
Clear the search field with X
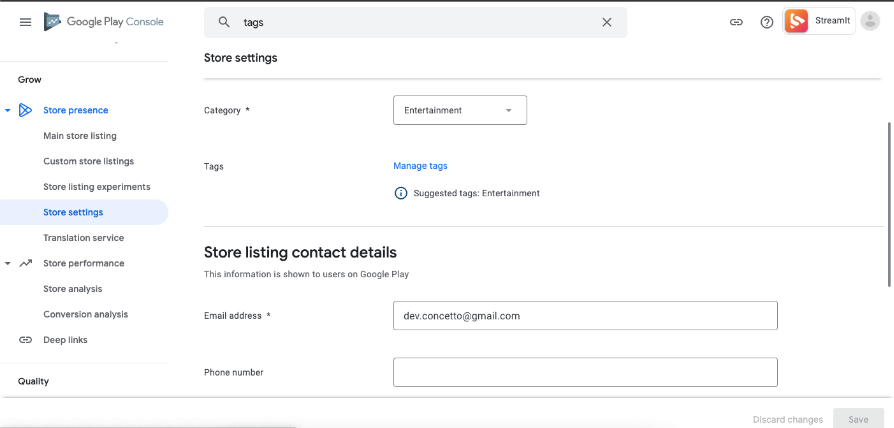(606, 22)
